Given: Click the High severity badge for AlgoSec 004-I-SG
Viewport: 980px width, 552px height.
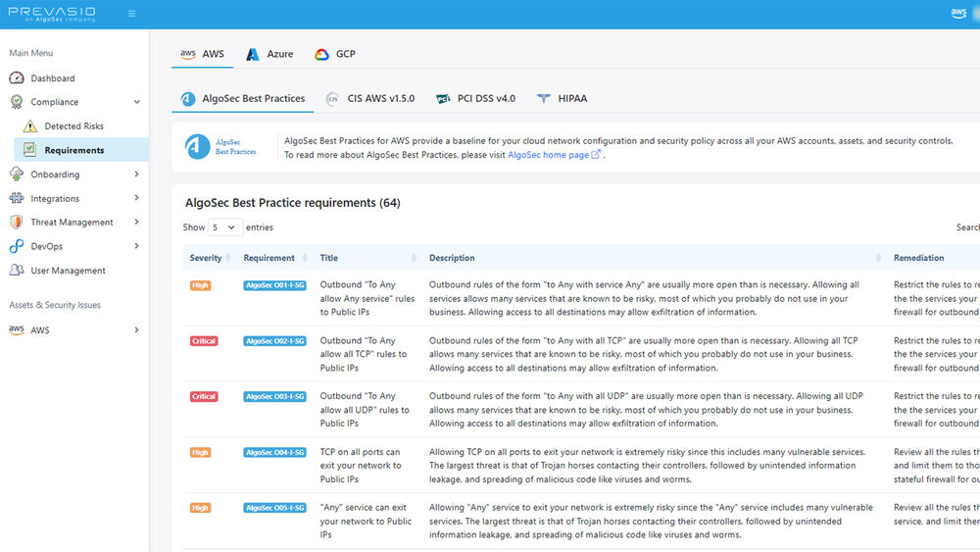Looking at the screenshot, I should pyautogui.click(x=201, y=452).
